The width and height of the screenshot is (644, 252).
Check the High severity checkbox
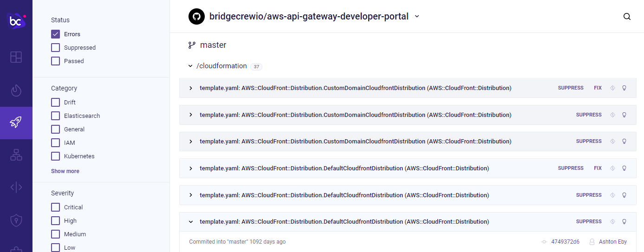(x=55, y=220)
